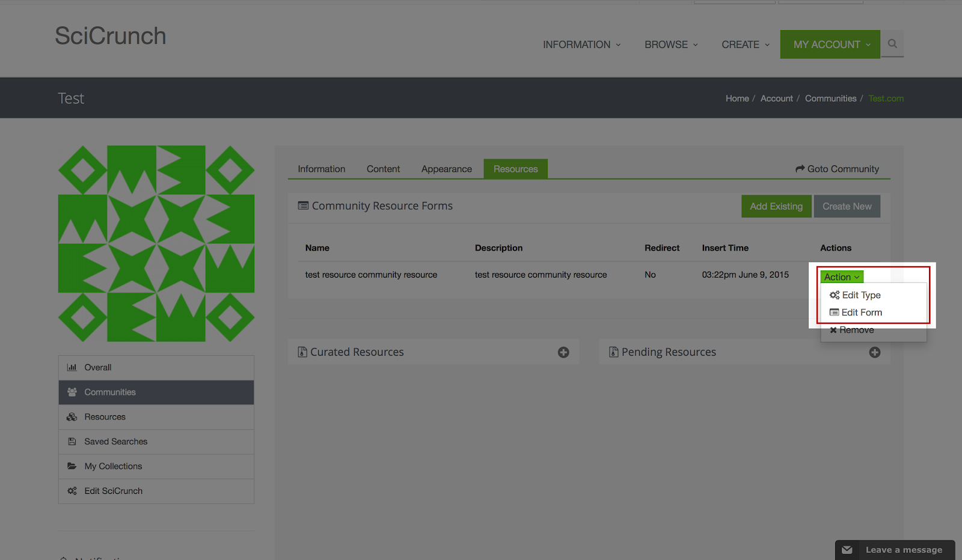Viewport: 962px width, 560px height.
Task: Click the Create New button
Action: click(x=847, y=206)
